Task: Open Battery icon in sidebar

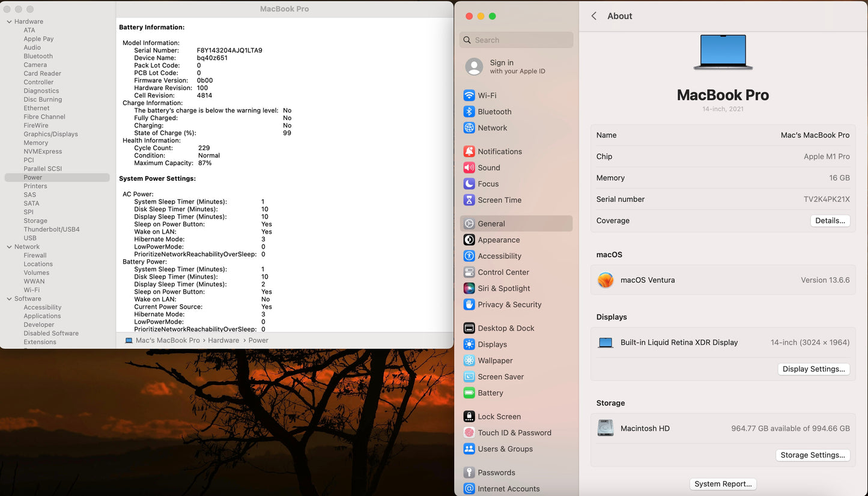Action: coord(469,393)
